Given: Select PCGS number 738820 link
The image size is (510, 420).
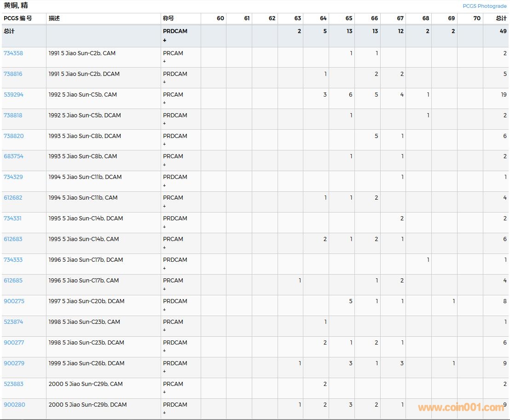Looking at the screenshot, I should [x=13, y=136].
